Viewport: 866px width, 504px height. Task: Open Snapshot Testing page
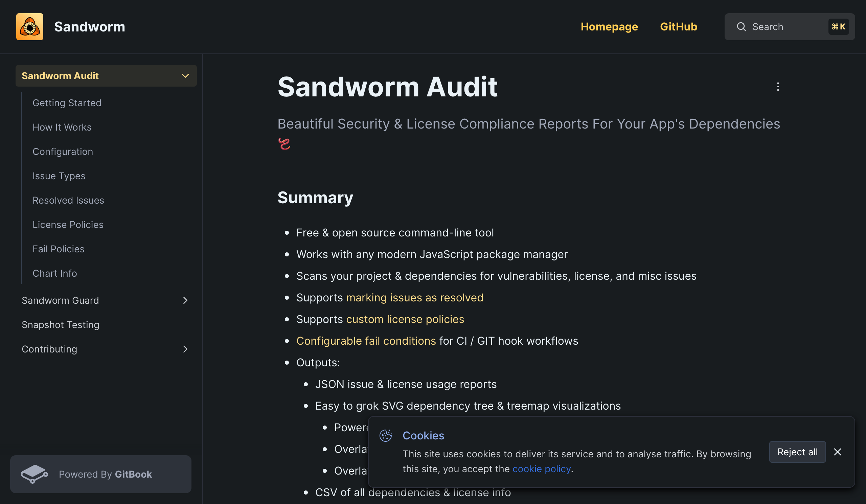(x=61, y=325)
